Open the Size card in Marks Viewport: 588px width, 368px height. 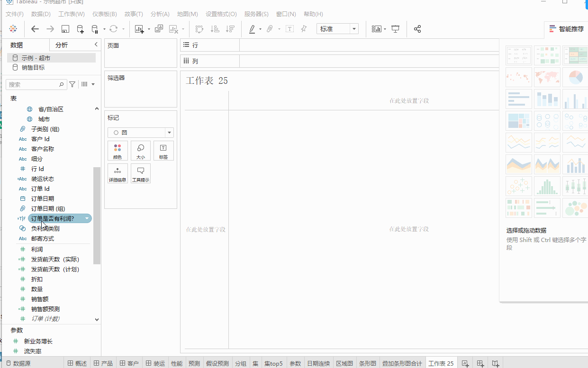(x=141, y=151)
